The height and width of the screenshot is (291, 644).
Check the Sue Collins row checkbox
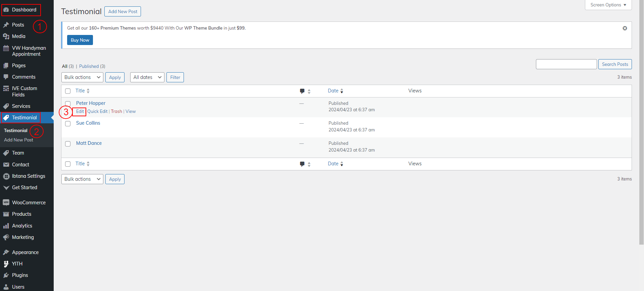pyautogui.click(x=68, y=124)
